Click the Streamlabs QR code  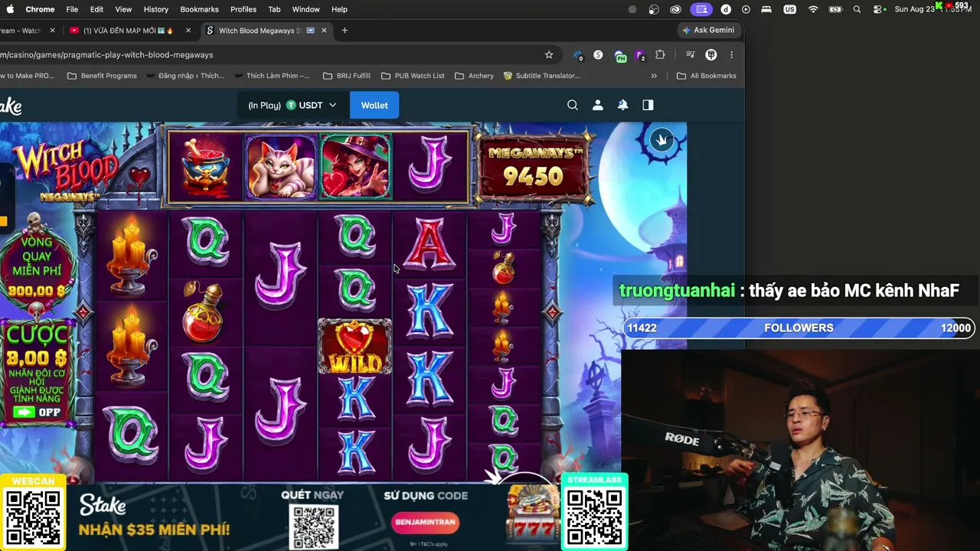595,518
